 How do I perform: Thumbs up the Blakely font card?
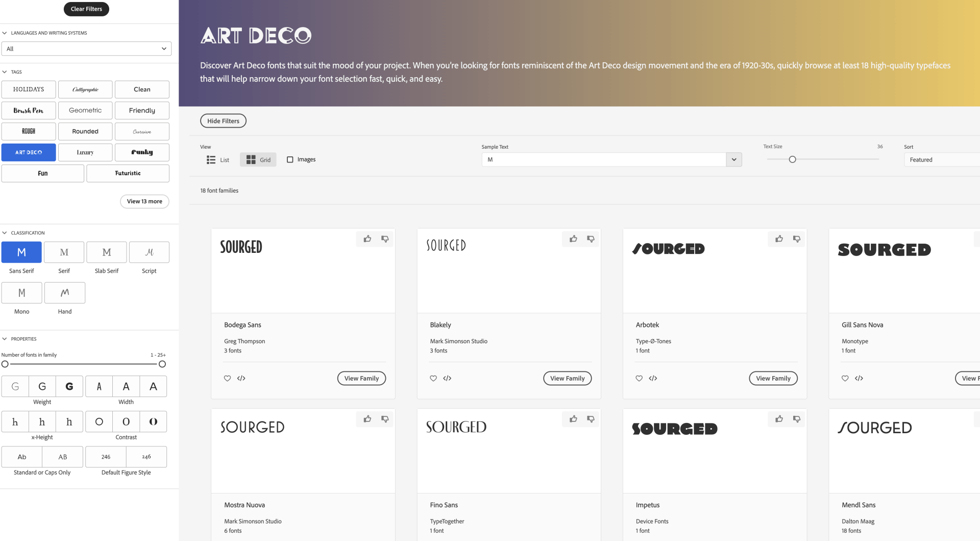(573, 239)
